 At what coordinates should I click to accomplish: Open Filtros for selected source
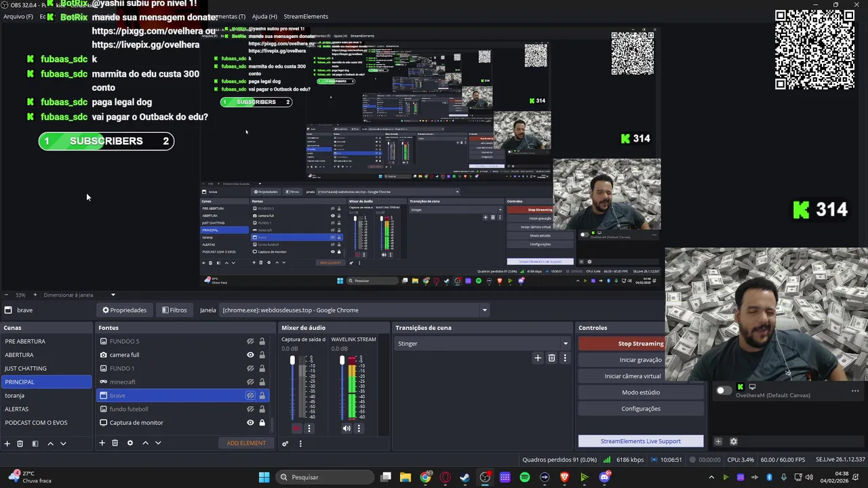coord(174,310)
